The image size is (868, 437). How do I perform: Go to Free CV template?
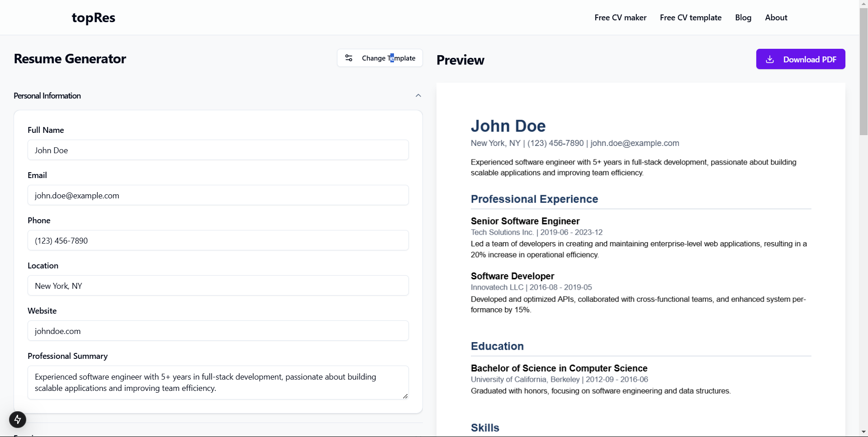click(690, 18)
